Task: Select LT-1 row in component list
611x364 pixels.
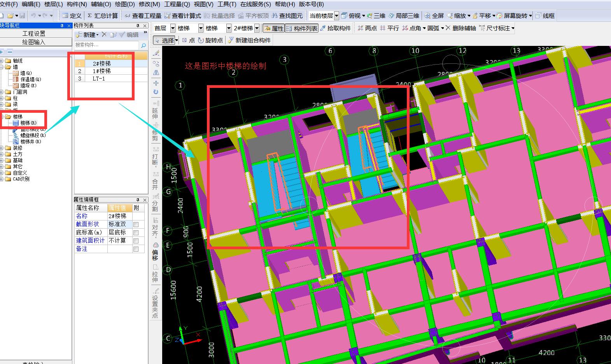Action: pyautogui.click(x=98, y=79)
